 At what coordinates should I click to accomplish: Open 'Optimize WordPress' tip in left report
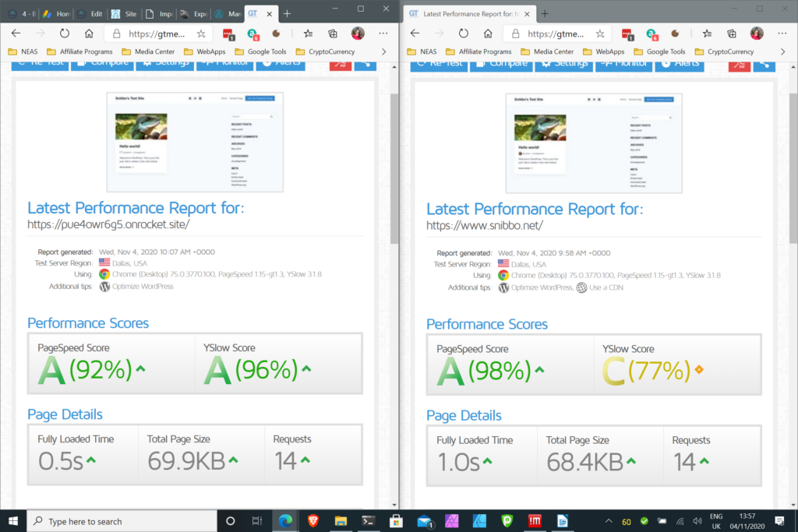coord(143,287)
